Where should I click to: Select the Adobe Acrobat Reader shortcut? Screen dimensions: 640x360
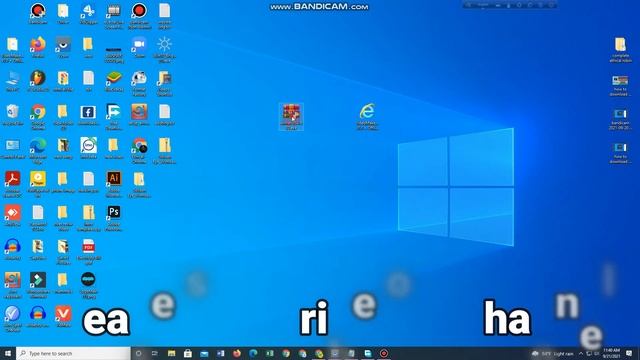click(x=13, y=184)
